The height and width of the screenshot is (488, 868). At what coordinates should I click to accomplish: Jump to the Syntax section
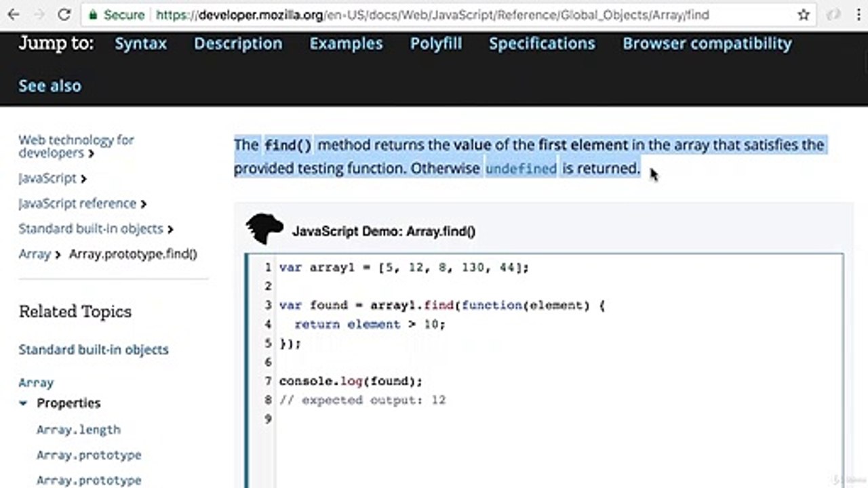point(140,43)
